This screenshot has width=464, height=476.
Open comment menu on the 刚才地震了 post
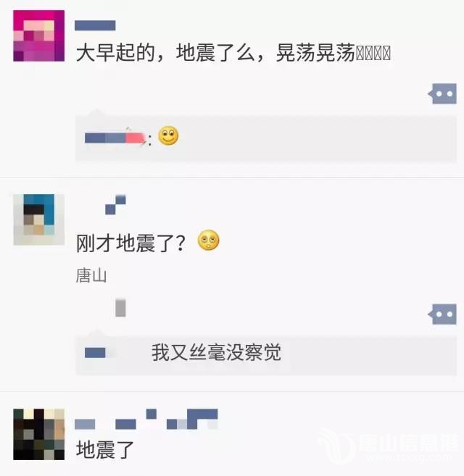coord(442,314)
